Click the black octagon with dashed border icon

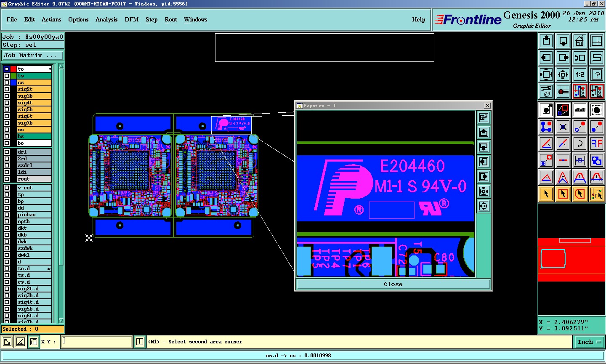tap(597, 110)
